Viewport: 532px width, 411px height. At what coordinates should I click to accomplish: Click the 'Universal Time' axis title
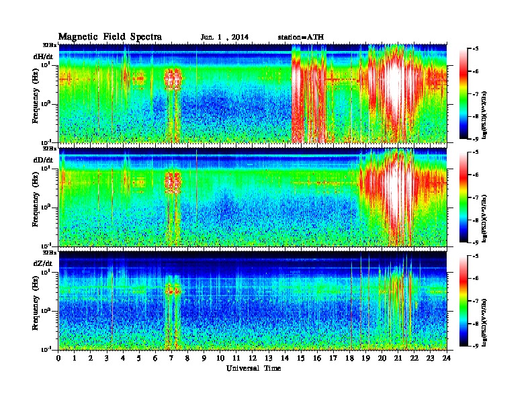click(253, 368)
